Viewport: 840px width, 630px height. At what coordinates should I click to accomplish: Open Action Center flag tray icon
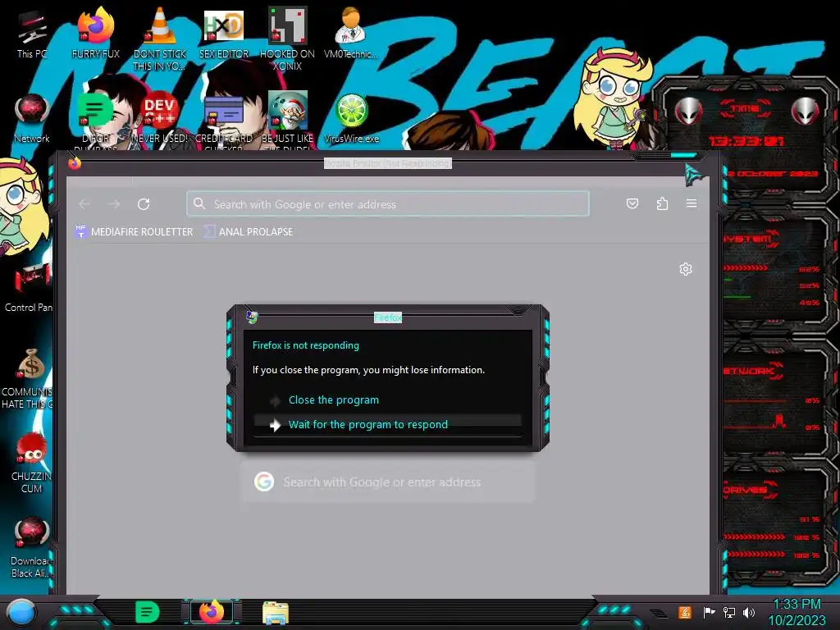coord(709,612)
